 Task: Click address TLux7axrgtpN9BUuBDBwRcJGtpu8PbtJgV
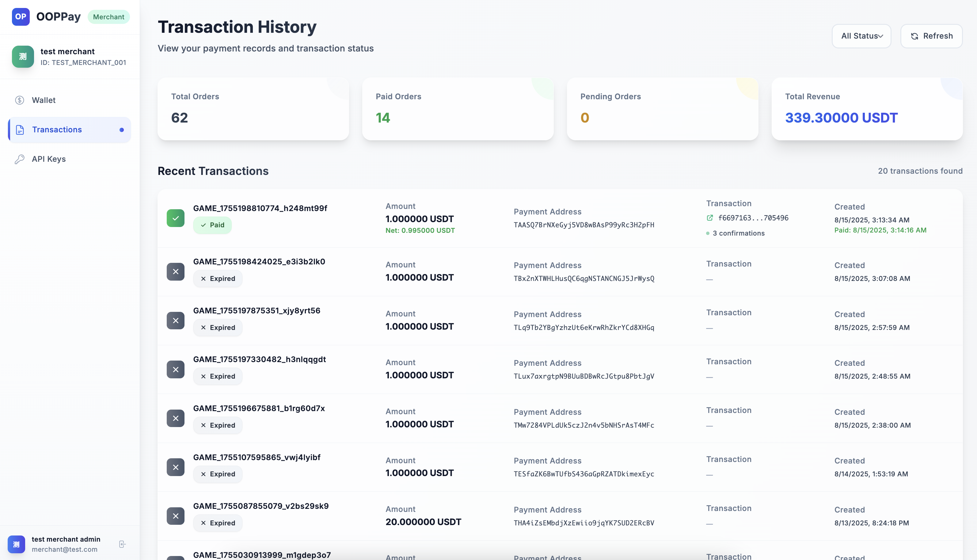pos(584,376)
